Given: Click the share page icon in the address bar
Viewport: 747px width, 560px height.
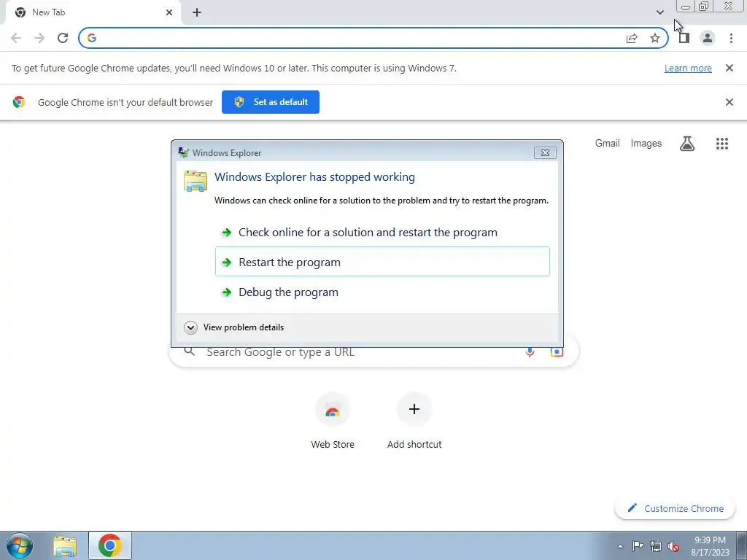Looking at the screenshot, I should tap(632, 38).
